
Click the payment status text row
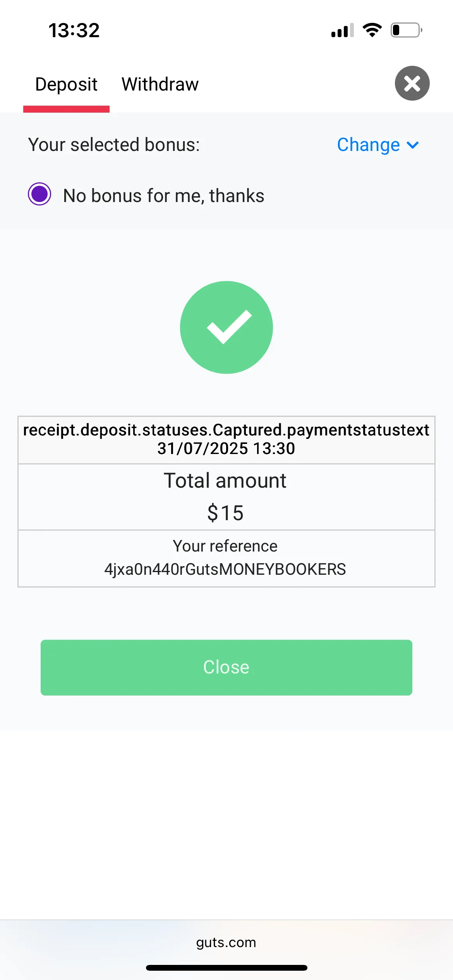click(226, 430)
